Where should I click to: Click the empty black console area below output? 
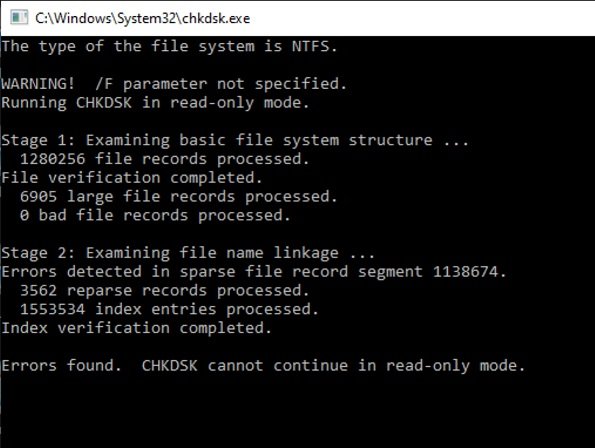click(x=298, y=412)
